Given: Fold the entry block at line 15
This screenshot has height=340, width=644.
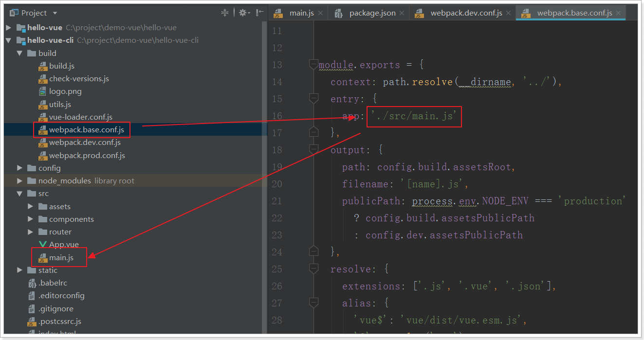Looking at the screenshot, I should 314,99.
